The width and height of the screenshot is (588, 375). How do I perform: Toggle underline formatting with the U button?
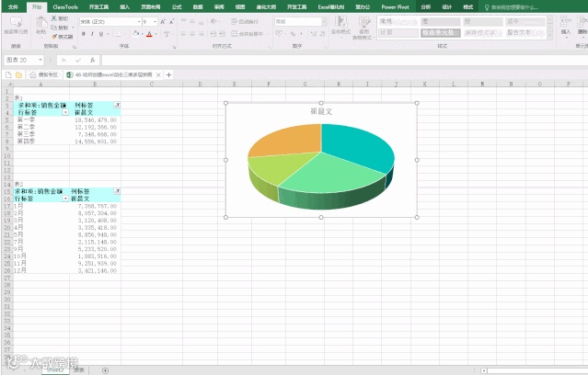pos(101,34)
